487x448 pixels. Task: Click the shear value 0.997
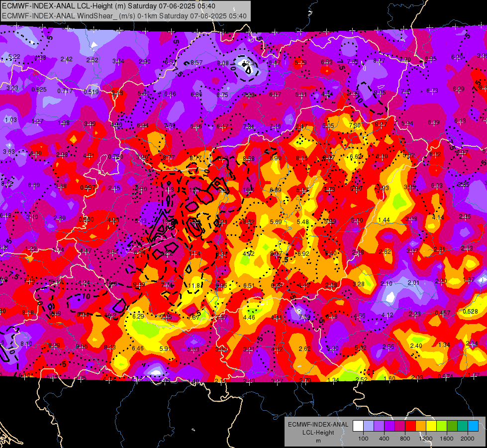click(88, 188)
